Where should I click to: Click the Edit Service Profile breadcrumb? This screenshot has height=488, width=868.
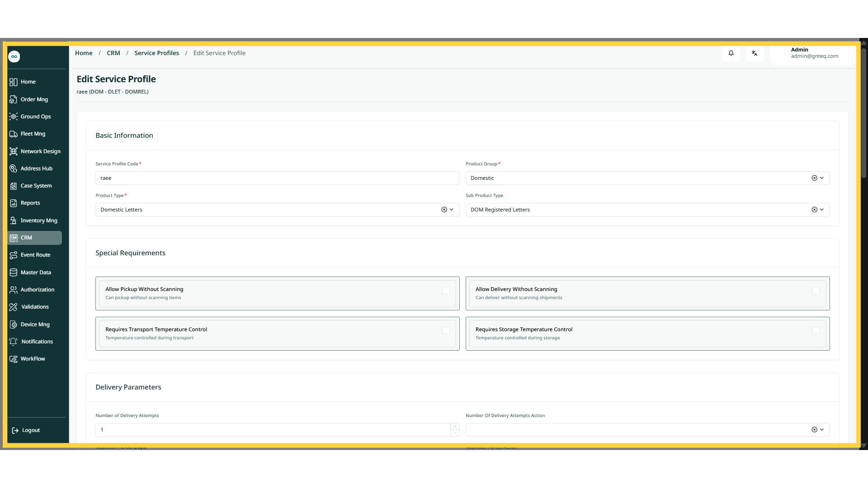(219, 53)
